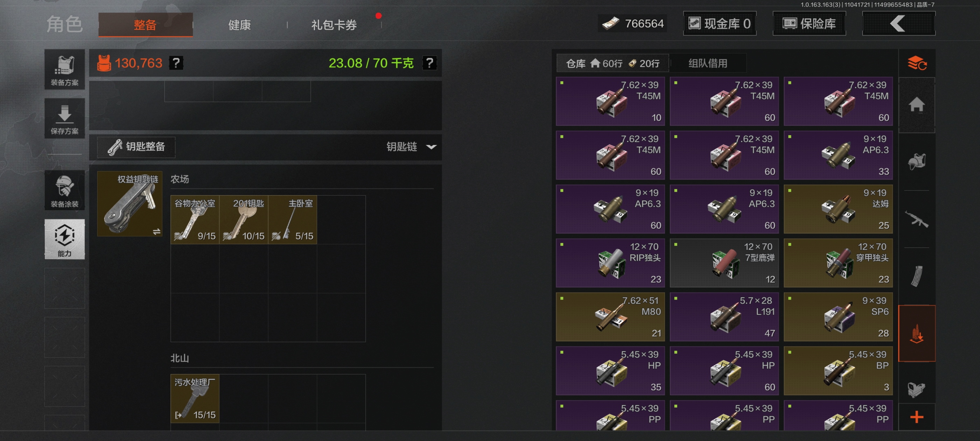Screen dimensions: 980x441
Task: Filter warehouse by magazine icon
Action: [916, 275]
